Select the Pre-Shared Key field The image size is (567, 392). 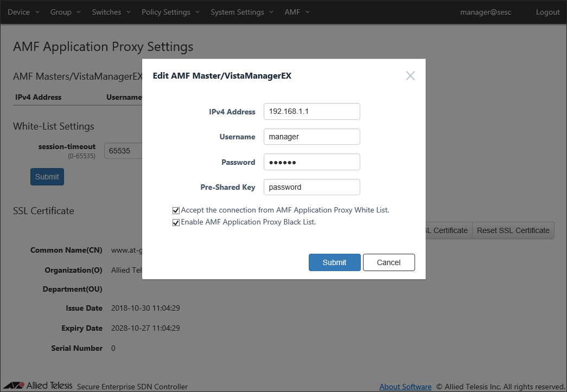pos(311,187)
